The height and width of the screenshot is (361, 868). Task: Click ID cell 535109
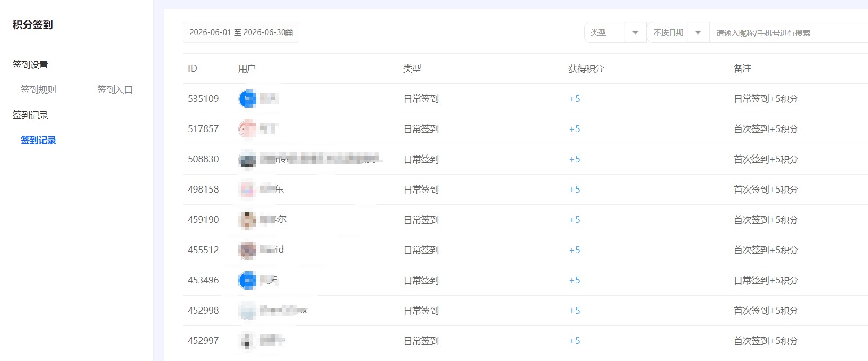203,99
